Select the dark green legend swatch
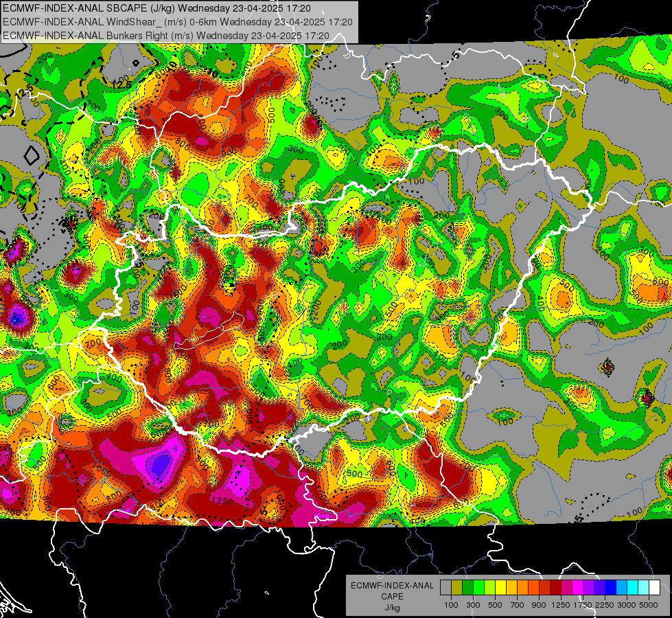The height and width of the screenshot is (618, 672). [x=467, y=588]
